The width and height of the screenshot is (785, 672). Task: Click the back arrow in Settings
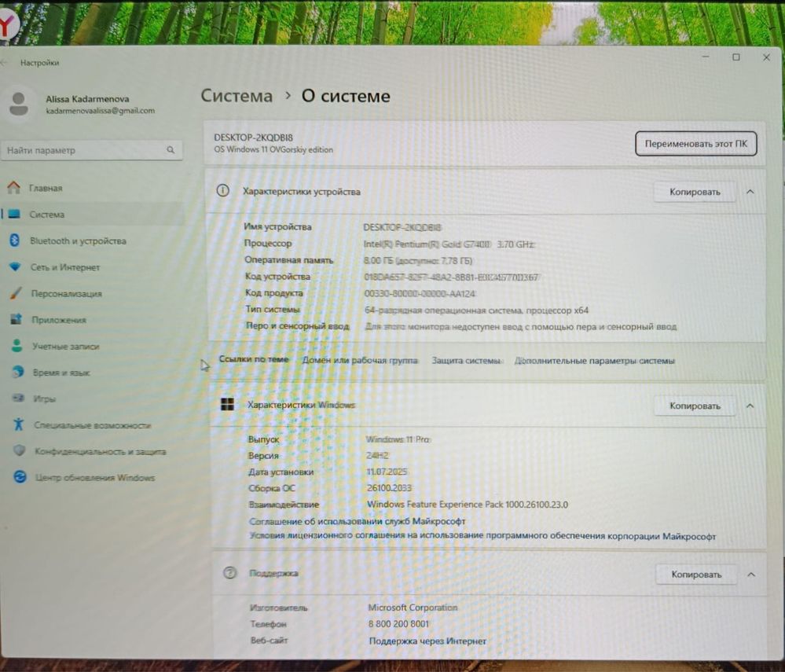[x=3, y=63]
